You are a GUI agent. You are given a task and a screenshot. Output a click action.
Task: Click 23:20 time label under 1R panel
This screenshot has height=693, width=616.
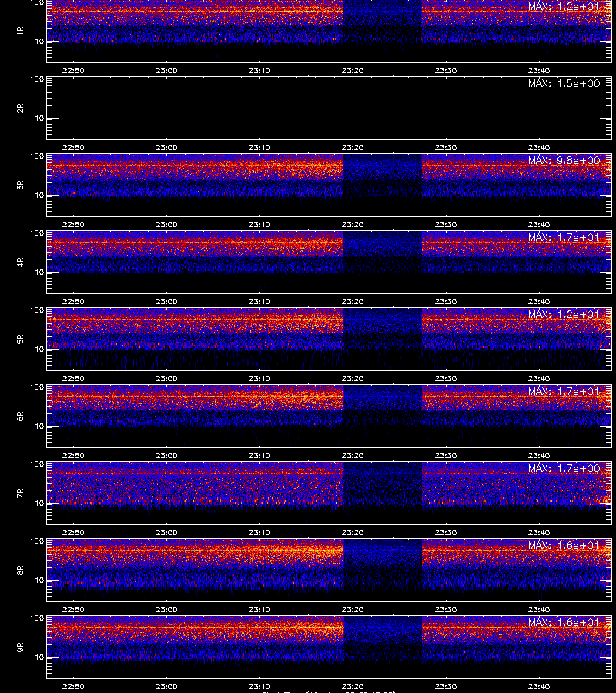tap(353, 71)
